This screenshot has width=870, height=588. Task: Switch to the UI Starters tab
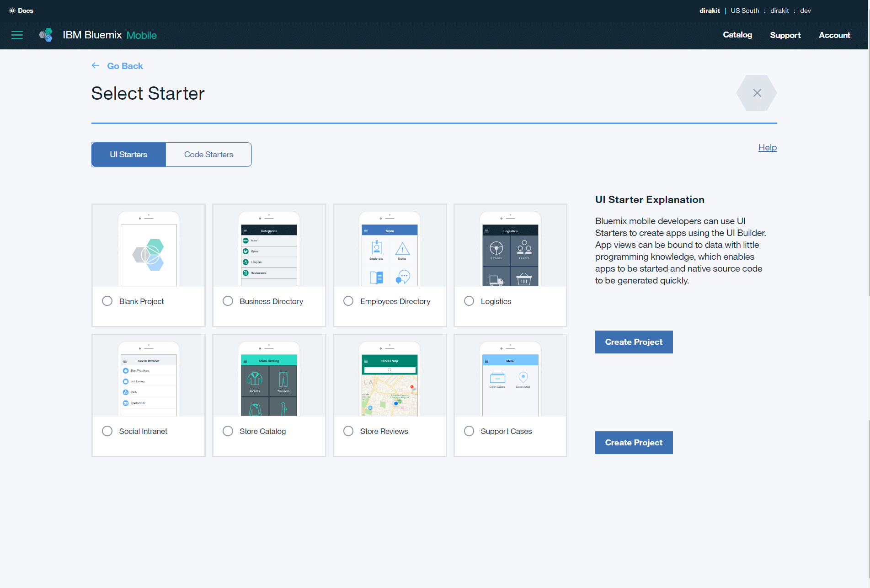point(128,155)
